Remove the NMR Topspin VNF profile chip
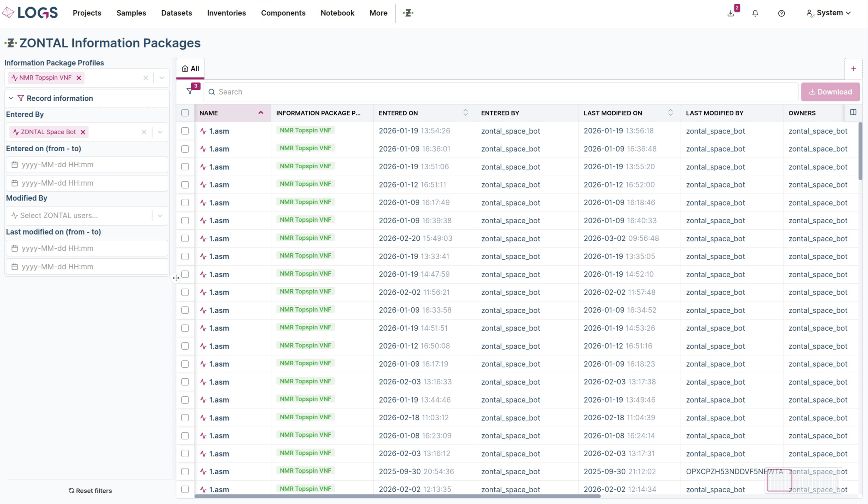Viewport: 868px width, 504px height. tap(79, 78)
